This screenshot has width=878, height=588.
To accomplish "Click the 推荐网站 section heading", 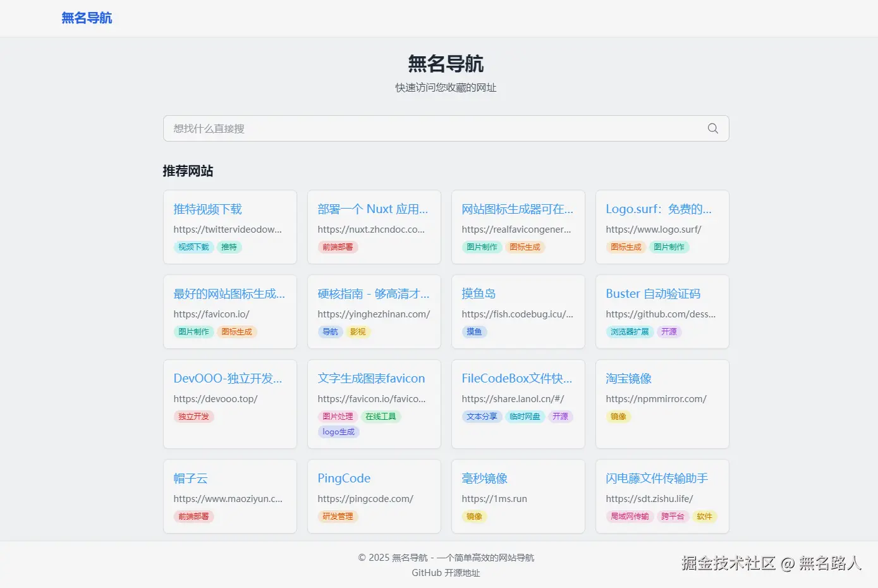I will pos(188,171).
